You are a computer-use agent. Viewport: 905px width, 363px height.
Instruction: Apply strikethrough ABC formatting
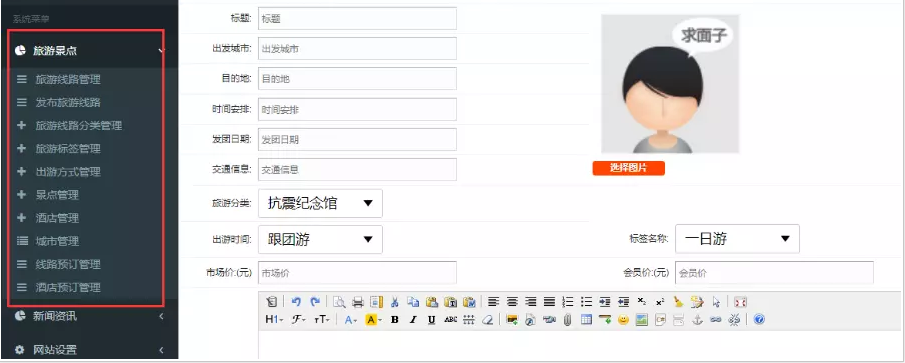click(451, 319)
